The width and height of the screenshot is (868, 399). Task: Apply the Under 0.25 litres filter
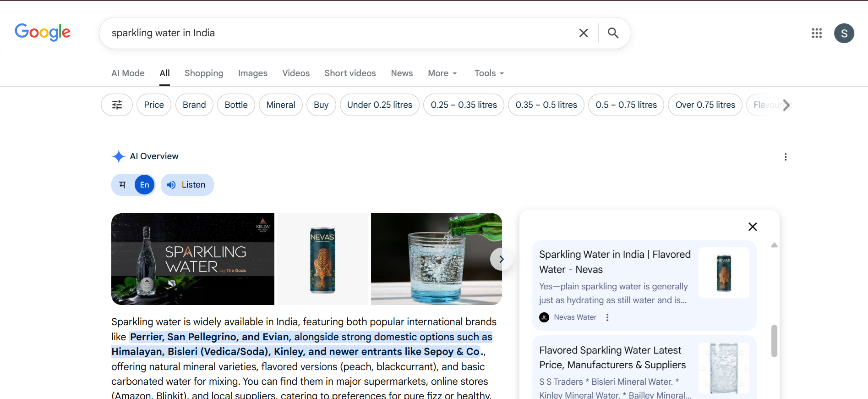tap(379, 105)
